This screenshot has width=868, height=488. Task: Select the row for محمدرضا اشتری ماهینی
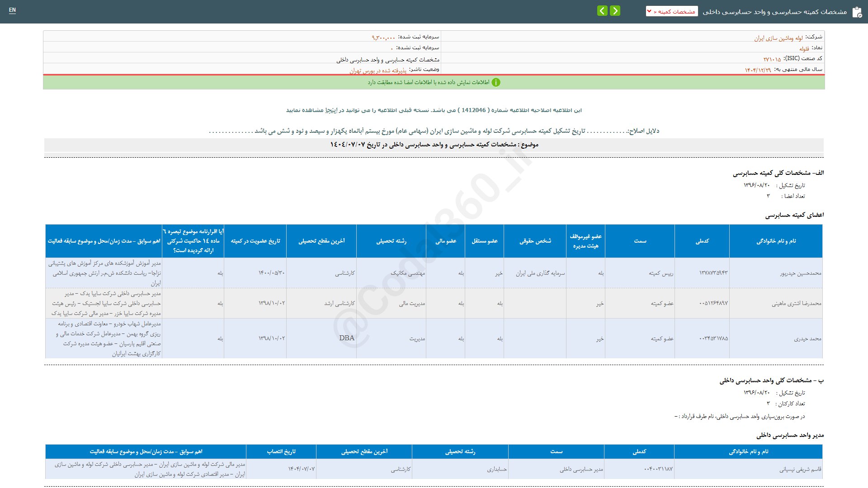coord(796,304)
